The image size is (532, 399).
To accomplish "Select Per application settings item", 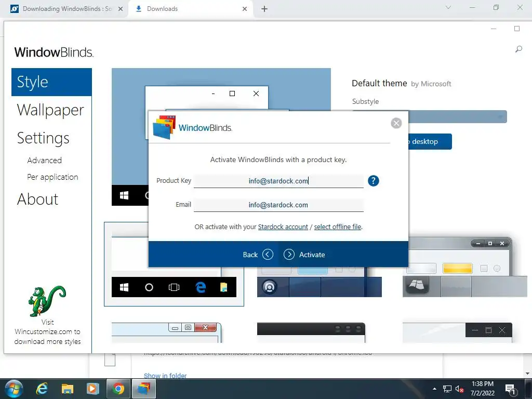I will coord(52,177).
